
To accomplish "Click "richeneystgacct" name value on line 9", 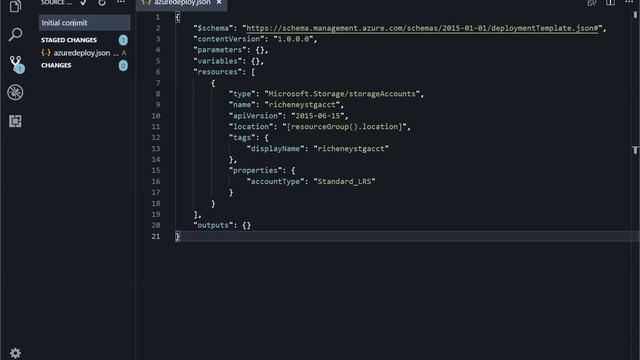I will coord(302,105).
